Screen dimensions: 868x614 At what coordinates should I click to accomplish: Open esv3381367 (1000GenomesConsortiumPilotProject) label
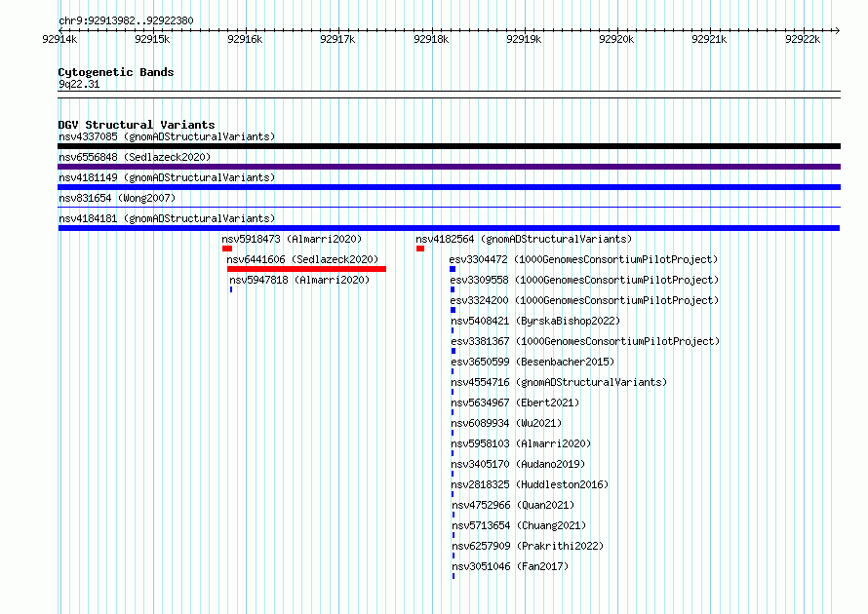[x=585, y=341]
